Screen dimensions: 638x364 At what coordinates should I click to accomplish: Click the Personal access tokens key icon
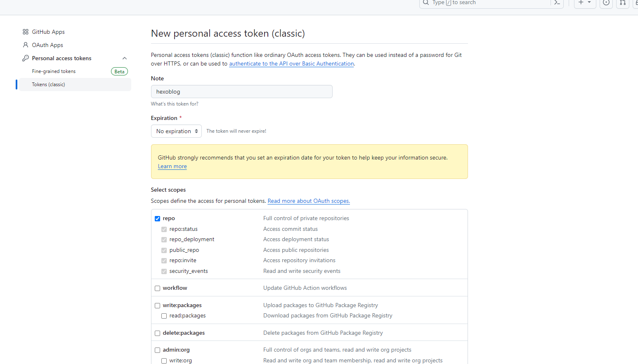pyautogui.click(x=26, y=58)
